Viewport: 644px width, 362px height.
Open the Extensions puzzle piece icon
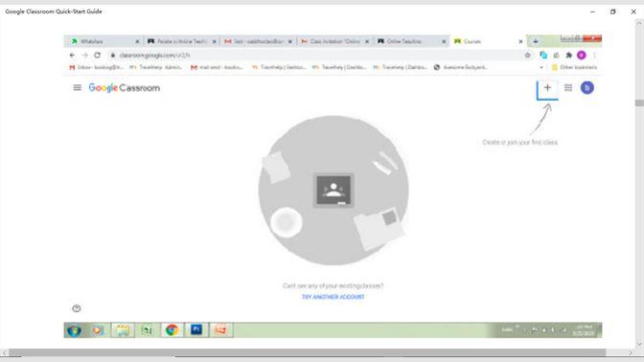pyautogui.click(x=569, y=55)
